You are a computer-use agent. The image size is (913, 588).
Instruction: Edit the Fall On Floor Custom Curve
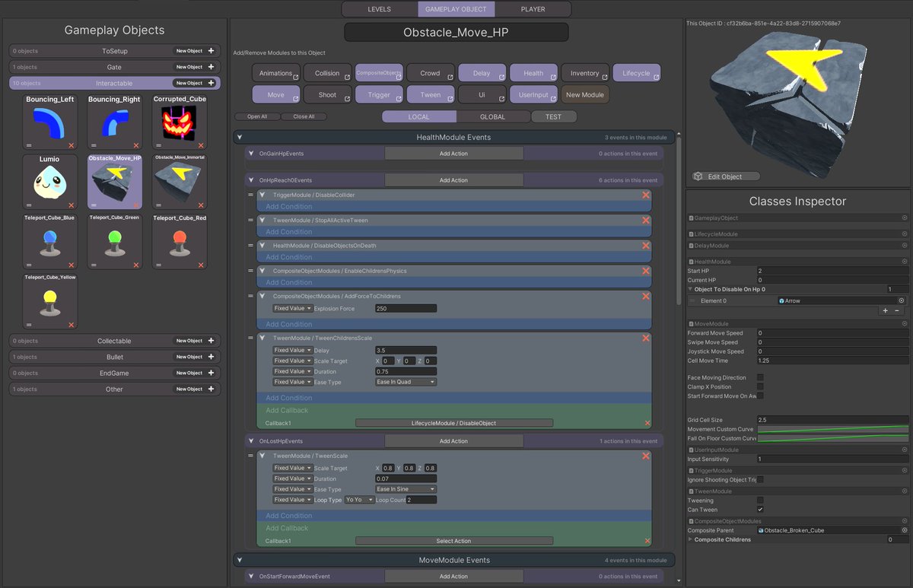(x=833, y=438)
